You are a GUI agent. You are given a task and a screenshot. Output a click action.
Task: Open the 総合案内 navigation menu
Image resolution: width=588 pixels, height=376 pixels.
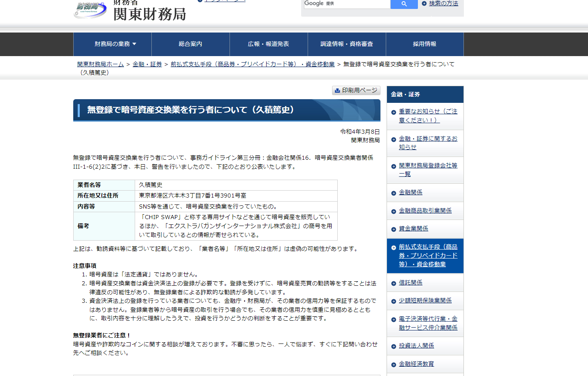[x=190, y=44]
